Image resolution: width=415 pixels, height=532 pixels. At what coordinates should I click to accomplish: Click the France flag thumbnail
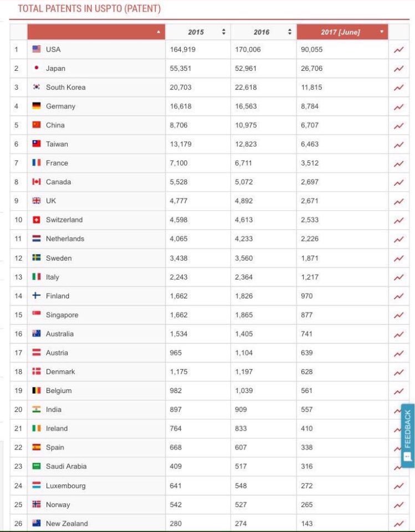(37, 163)
